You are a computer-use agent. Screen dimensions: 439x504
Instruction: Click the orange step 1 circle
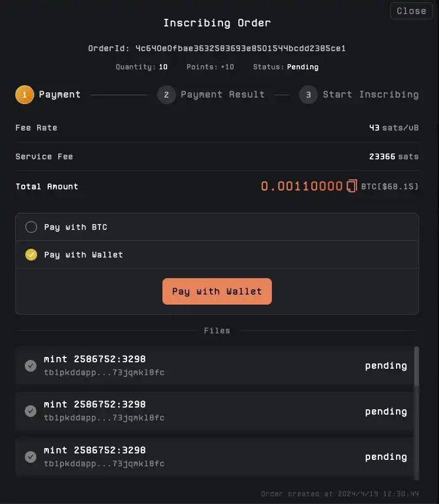pyautogui.click(x=25, y=95)
